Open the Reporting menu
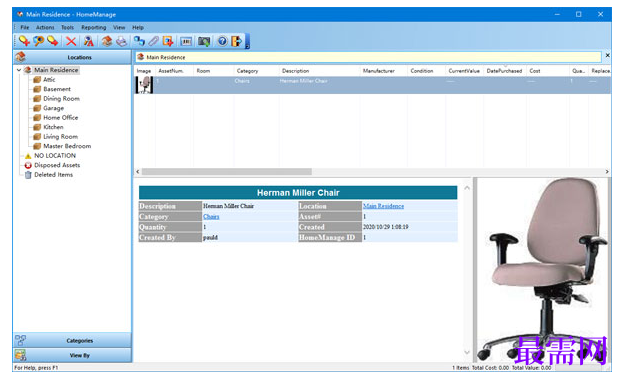The height and width of the screenshot is (382, 626). [x=94, y=28]
